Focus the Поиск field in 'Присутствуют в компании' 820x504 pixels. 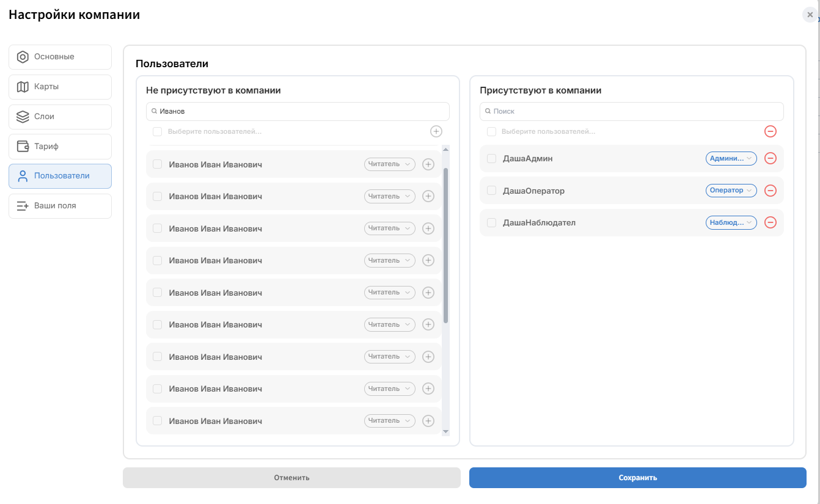(632, 111)
